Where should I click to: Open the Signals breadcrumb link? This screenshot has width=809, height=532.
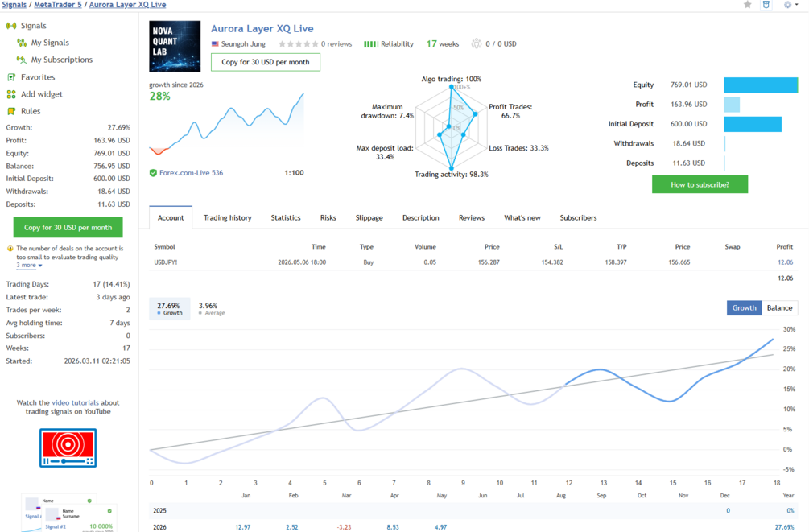tap(14, 5)
